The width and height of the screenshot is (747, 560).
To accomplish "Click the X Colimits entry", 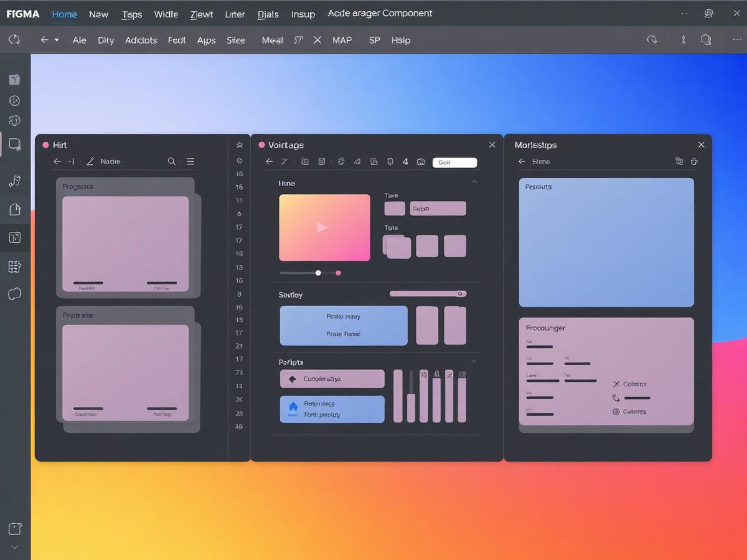I will click(x=630, y=384).
